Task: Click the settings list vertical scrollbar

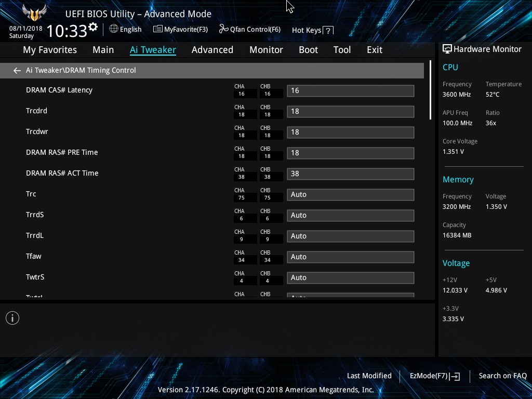Action: (x=430, y=90)
